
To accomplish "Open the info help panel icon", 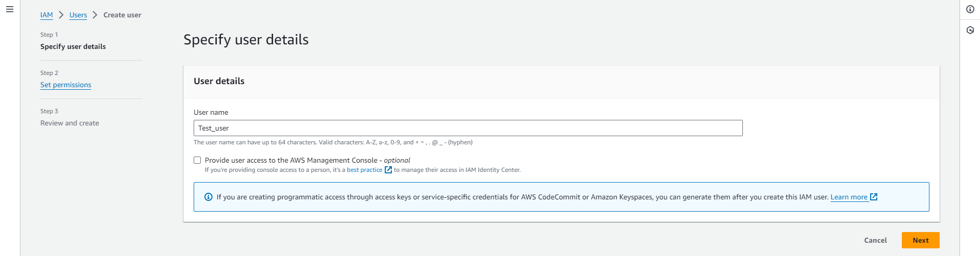I will point(970,9).
